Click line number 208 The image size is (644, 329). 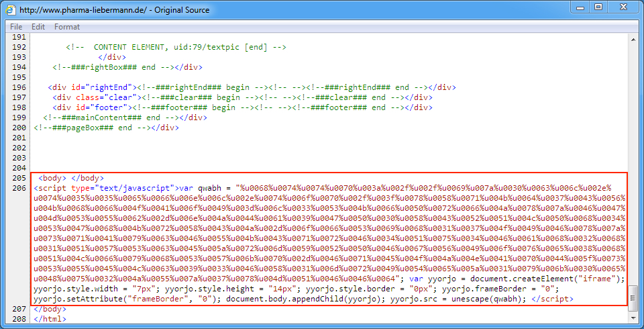(x=19, y=319)
